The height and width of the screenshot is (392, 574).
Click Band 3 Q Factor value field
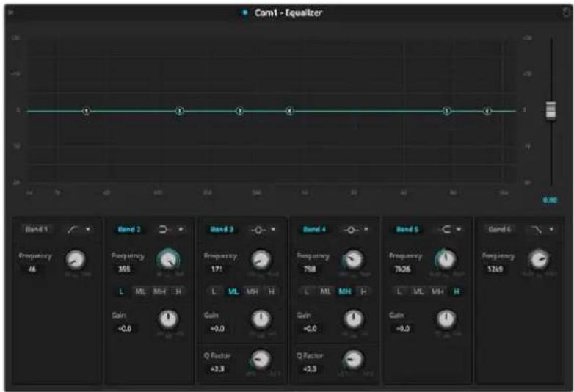[x=217, y=369]
